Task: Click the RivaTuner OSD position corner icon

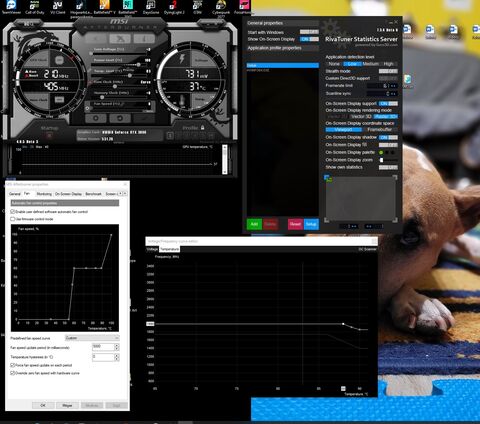Action: [328, 178]
